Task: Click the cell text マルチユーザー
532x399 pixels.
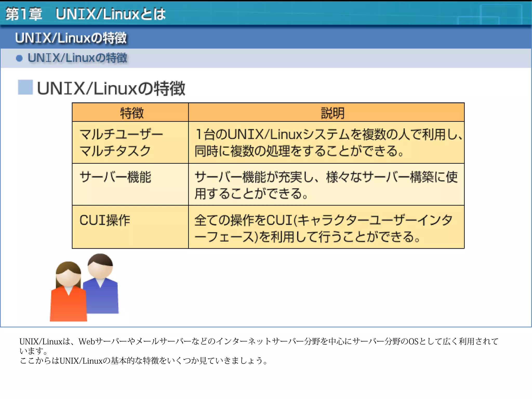Action: [x=121, y=134]
